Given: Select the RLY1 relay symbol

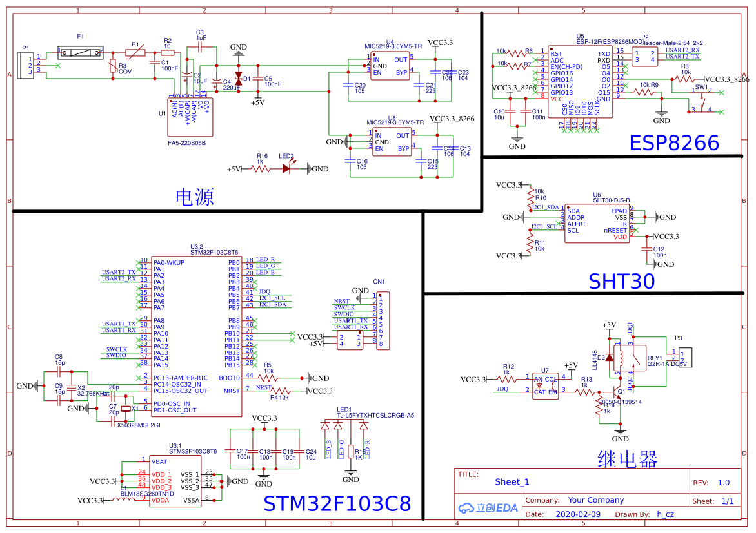Looking at the screenshot, I should (630, 358).
